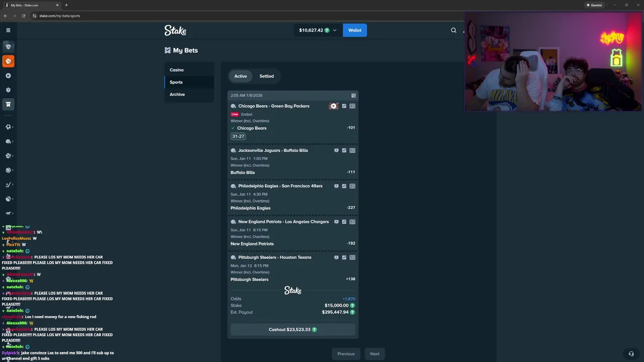The width and height of the screenshot is (644, 362).
Task: Click the Wallet button
Action: coord(355,30)
